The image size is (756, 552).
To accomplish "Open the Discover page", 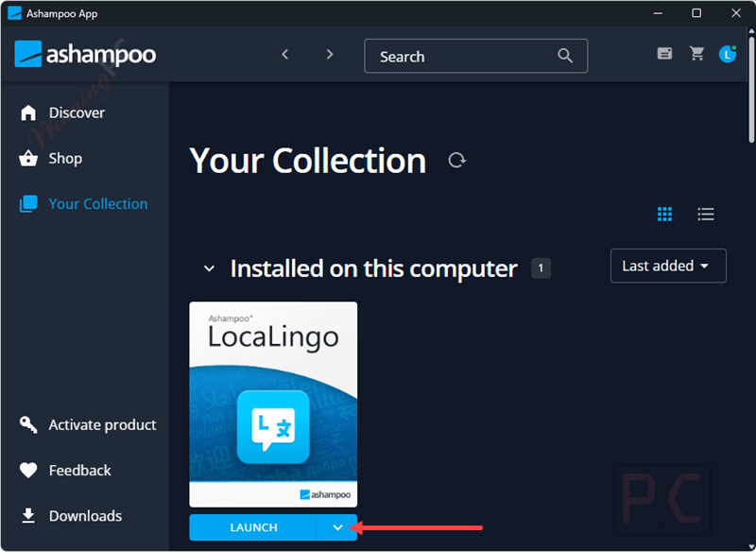I will tap(62, 112).
